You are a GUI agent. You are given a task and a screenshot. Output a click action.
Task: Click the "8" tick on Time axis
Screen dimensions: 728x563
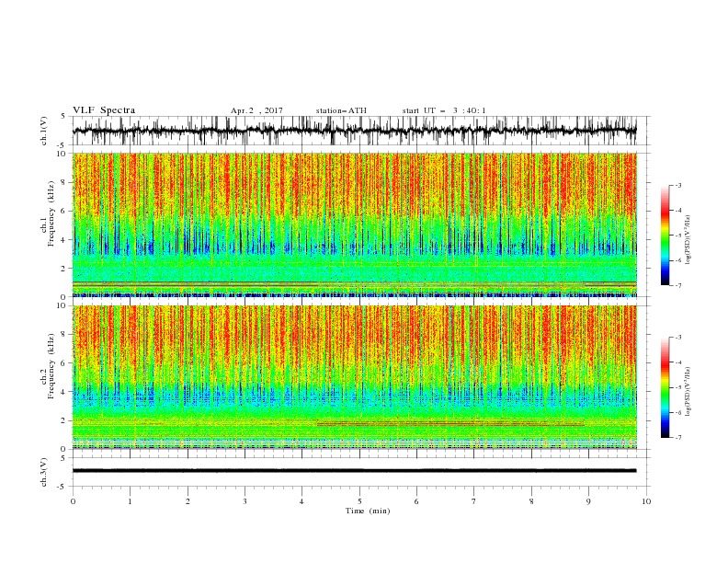point(531,501)
